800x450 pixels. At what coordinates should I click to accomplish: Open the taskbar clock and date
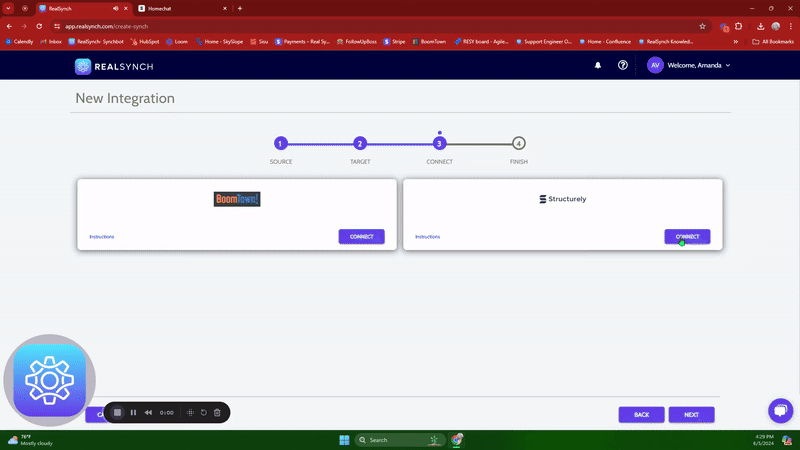point(763,440)
